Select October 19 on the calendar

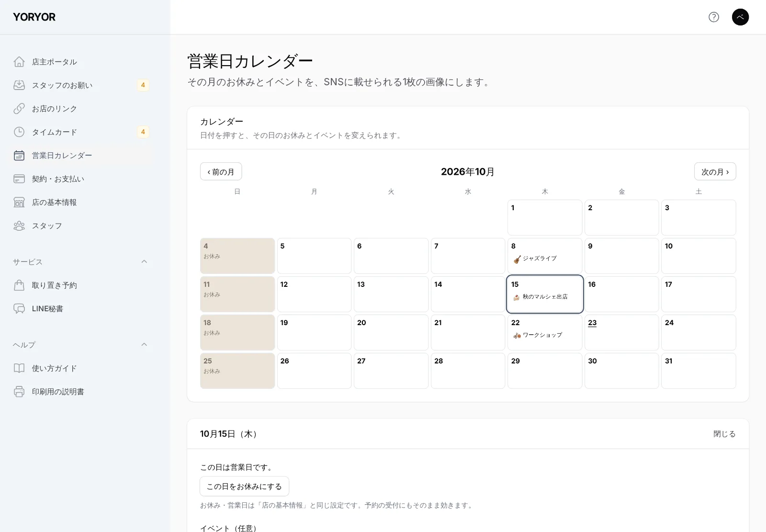(x=314, y=332)
